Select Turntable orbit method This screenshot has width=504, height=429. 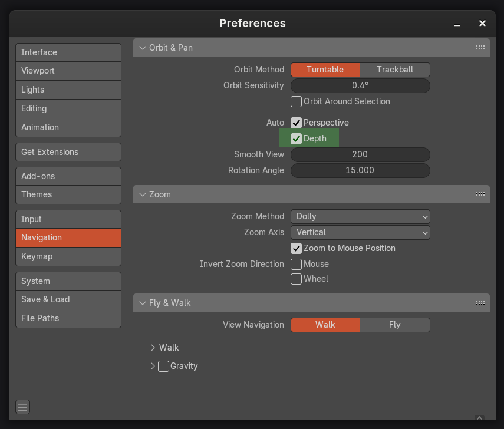coord(325,70)
